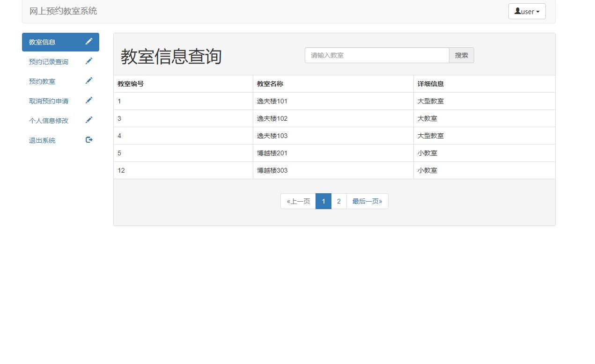Click the pencil icon beside 取消预约申请
The height and width of the screenshot is (364, 595).
pos(89,100)
